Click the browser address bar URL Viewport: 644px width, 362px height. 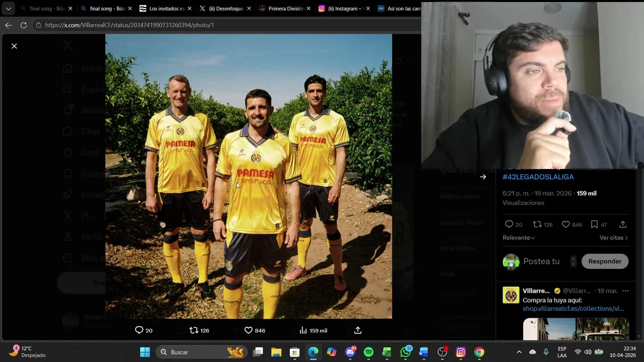[129, 25]
